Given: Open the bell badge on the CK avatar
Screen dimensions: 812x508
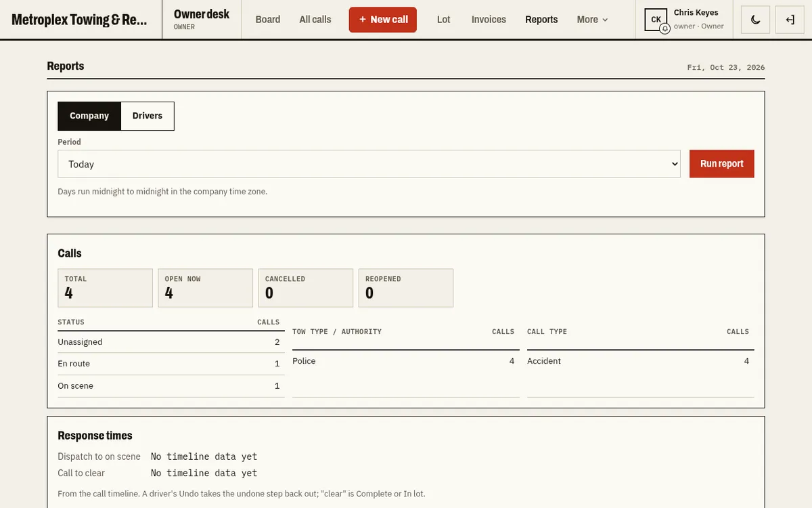Looking at the screenshot, I should point(664,28).
